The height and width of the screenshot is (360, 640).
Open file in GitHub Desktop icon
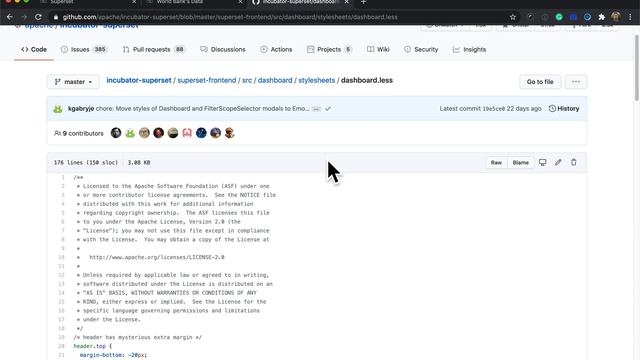pyautogui.click(x=542, y=162)
